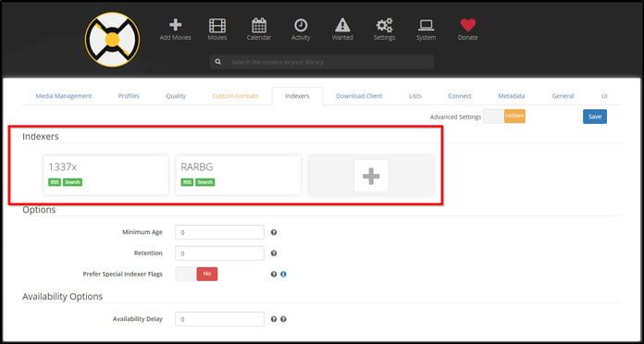This screenshot has width=644, height=344.
Task: Switch to Custom Formats tab
Action: click(235, 96)
